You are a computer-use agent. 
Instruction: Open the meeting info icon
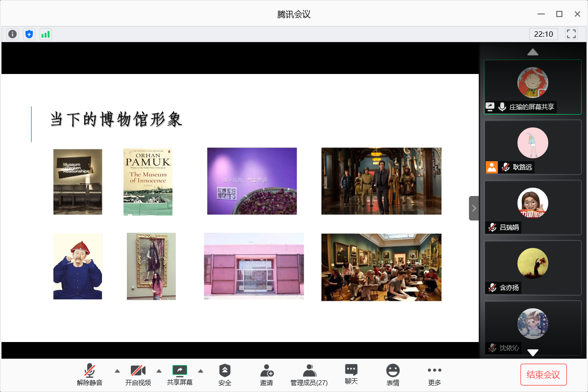tap(13, 34)
